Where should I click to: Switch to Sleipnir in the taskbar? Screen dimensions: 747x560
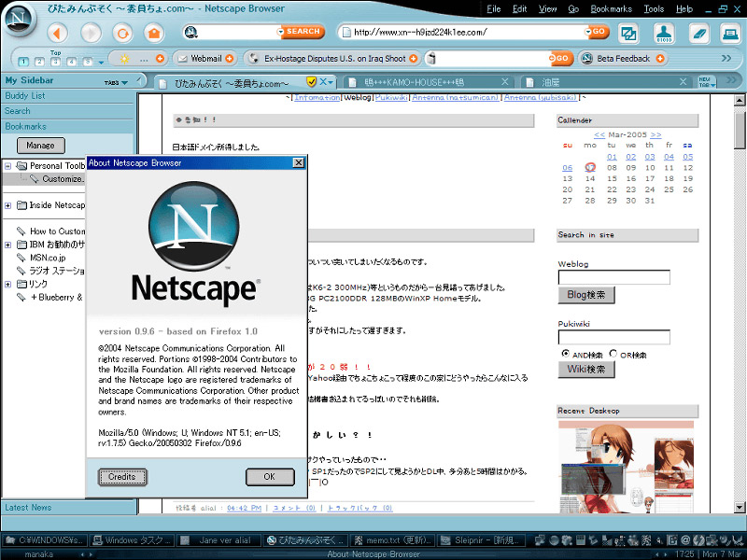click(483, 540)
